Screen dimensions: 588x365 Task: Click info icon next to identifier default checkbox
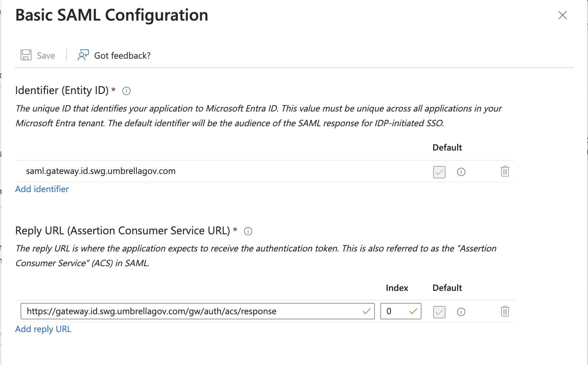(461, 172)
